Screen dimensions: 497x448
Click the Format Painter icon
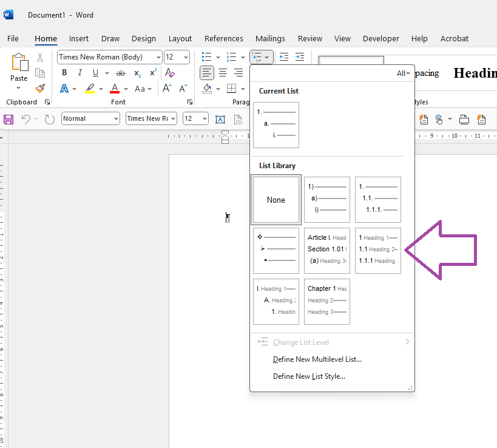click(x=40, y=88)
